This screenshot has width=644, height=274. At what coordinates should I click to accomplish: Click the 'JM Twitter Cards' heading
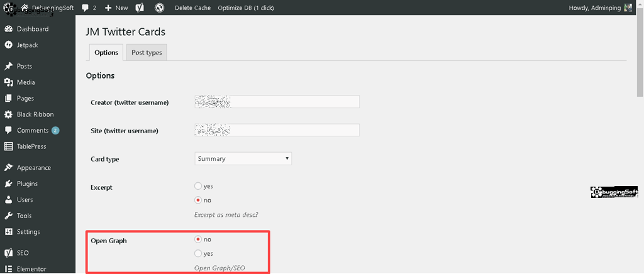coord(125,31)
